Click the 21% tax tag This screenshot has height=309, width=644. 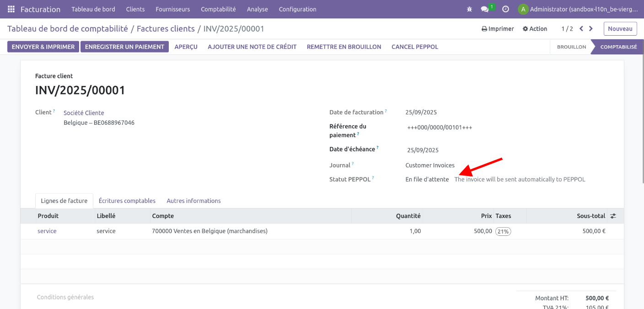point(503,231)
